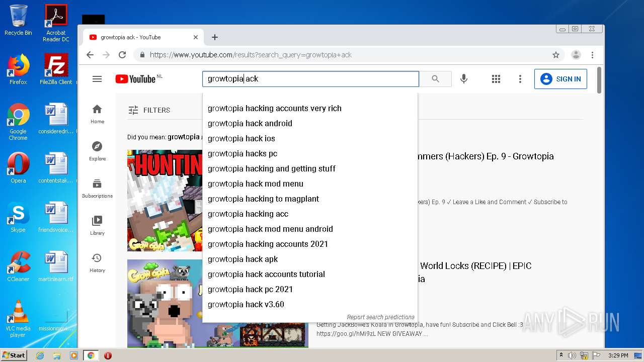644x362 pixels.
Task: Choose suggestion 'growtopia hack apk'
Action: [x=310, y=259]
